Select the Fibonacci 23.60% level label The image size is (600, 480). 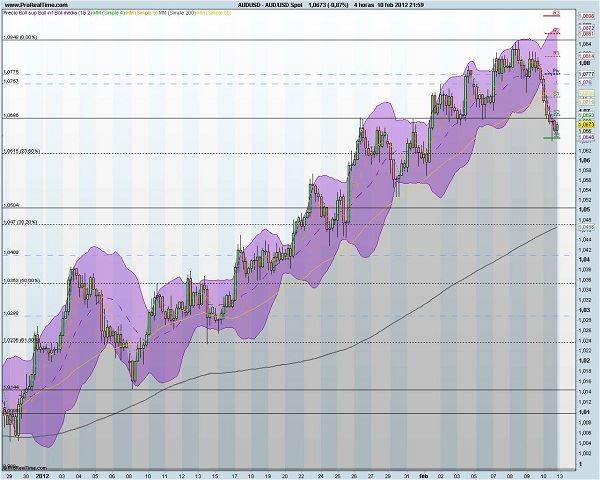21,151
